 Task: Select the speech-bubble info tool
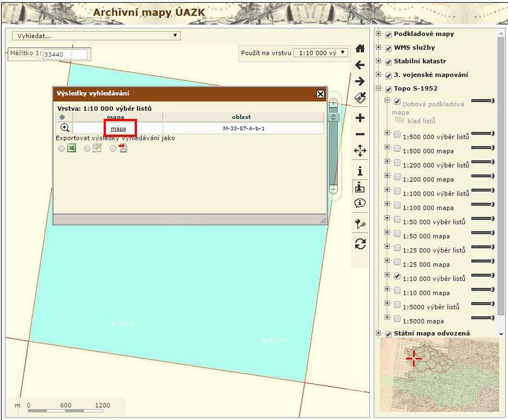pos(360,203)
